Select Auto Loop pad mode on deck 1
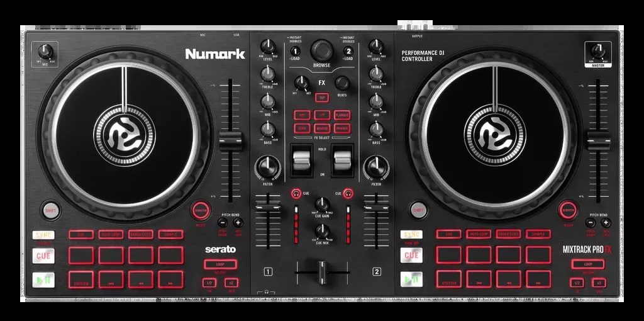 click(x=111, y=235)
